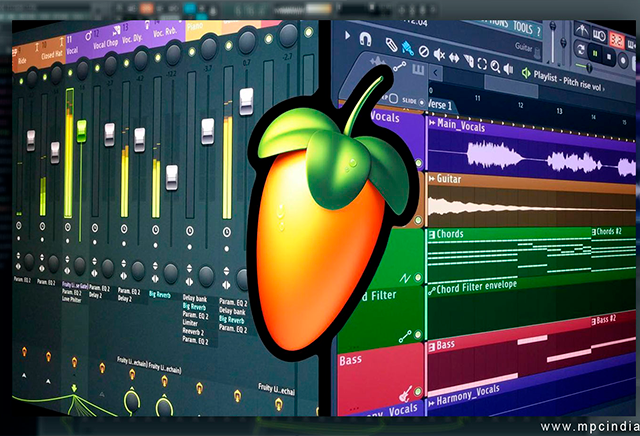Click the green send arrow on Vocal track
This screenshot has height=436, width=640.
click(74, 387)
